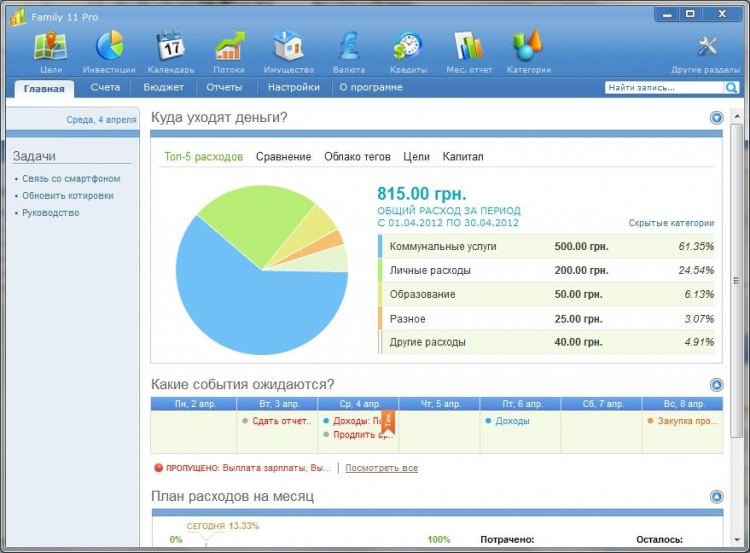Screen dimensions: 750x553
Task: Click the Family 11 Pro app icon
Action: [18, 17]
